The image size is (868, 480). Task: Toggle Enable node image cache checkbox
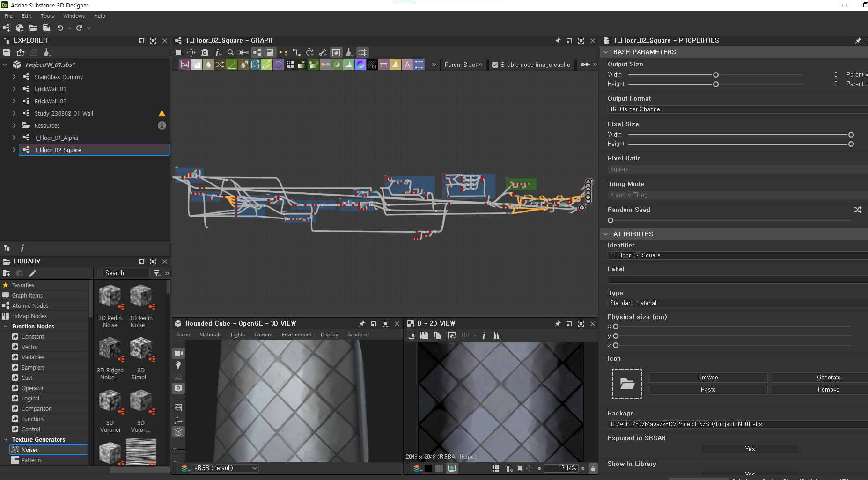[x=495, y=65]
